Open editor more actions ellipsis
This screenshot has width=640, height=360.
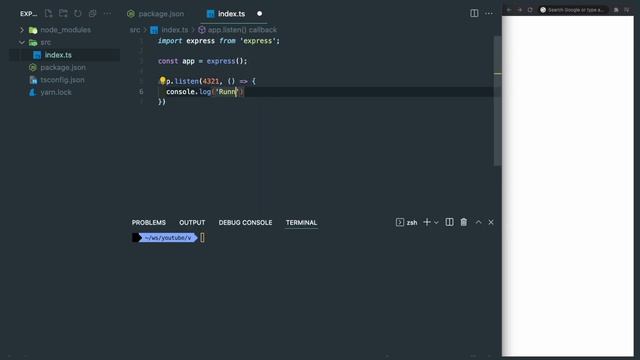(x=489, y=13)
